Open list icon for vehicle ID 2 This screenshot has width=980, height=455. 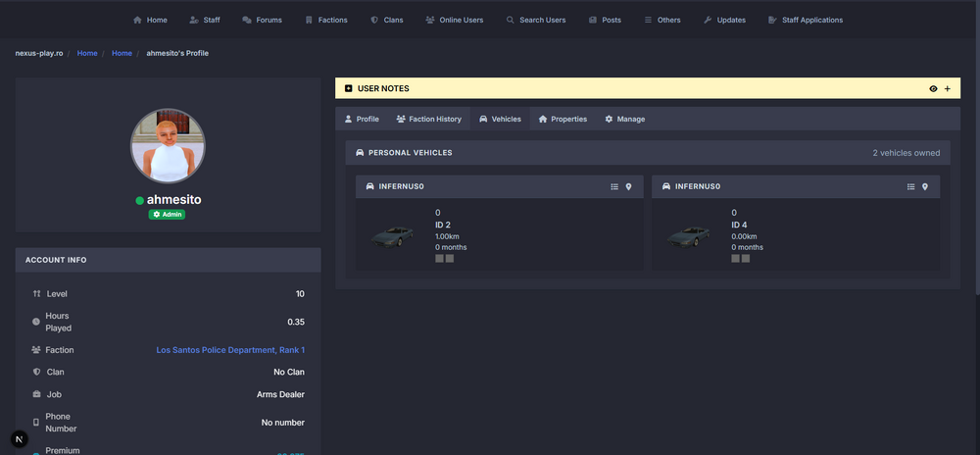click(614, 187)
